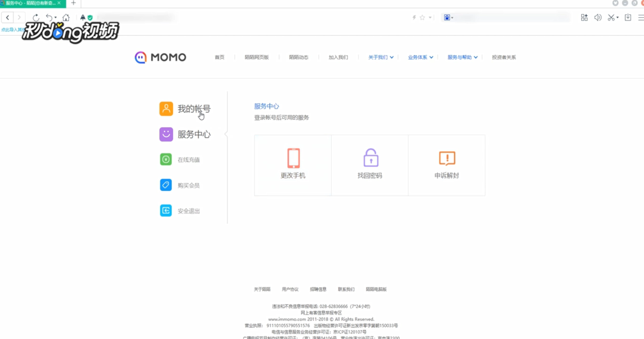Toggle the green security shield near the address bar

(x=89, y=17)
